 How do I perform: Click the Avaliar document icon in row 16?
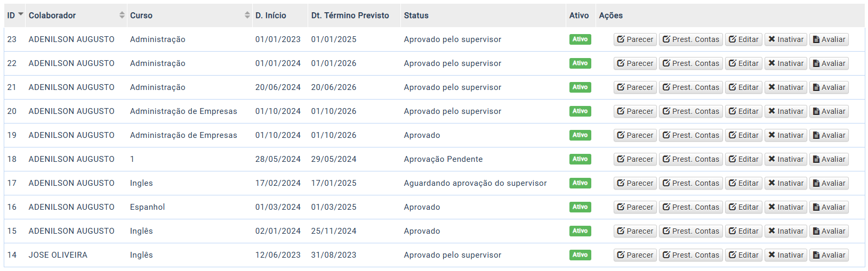(816, 207)
